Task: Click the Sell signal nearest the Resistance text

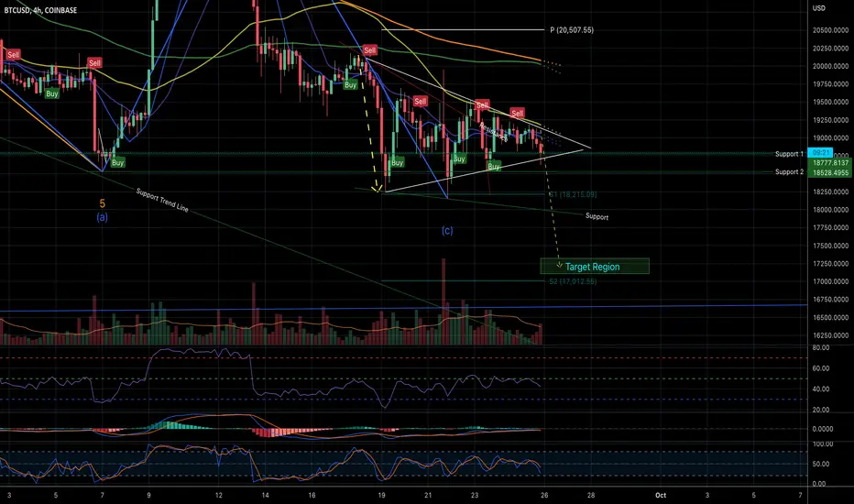Action: 482,105
